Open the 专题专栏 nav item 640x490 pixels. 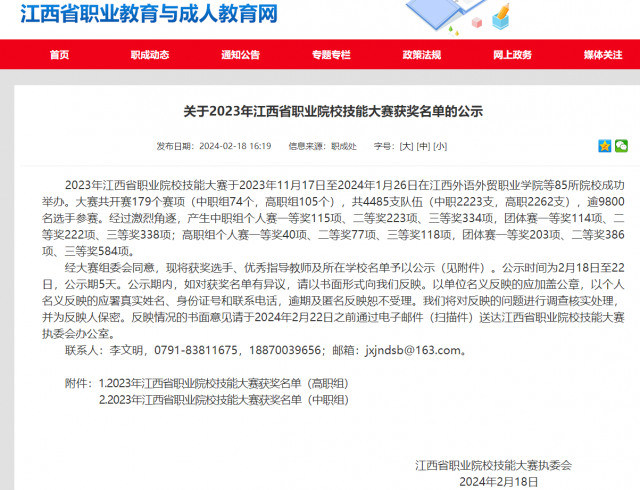pos(331,55)
